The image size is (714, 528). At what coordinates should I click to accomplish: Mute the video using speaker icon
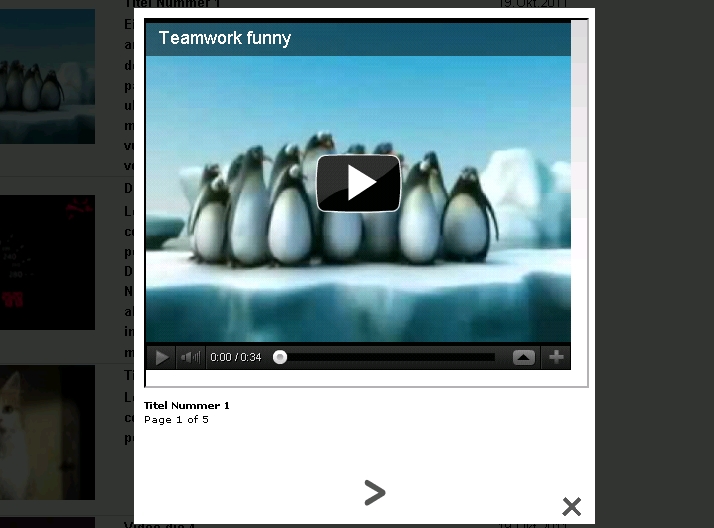click(x=190, y=357)
